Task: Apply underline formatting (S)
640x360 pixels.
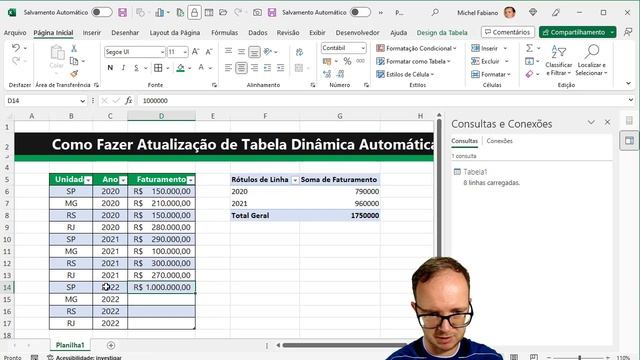Action: [x=136, y=68]
